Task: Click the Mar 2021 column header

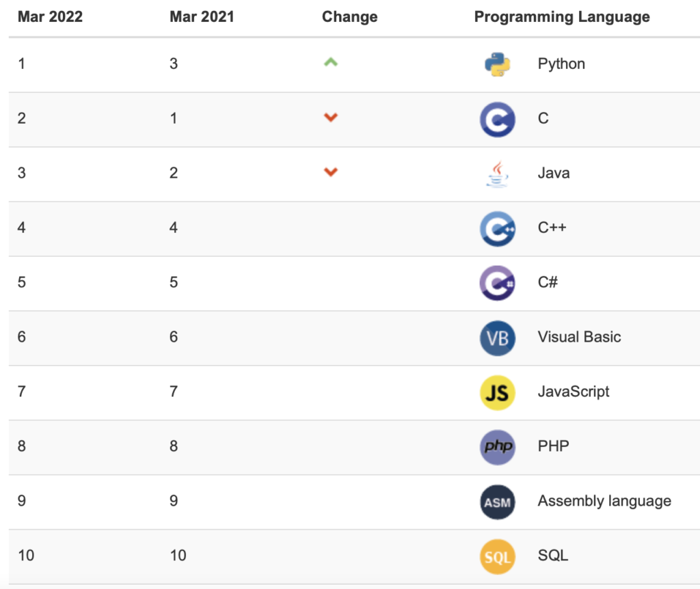Action: (x=202, y=17)
